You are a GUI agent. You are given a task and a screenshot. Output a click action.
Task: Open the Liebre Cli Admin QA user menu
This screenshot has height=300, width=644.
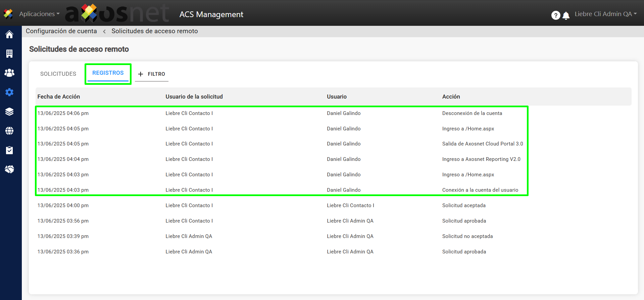pos(605,14)
